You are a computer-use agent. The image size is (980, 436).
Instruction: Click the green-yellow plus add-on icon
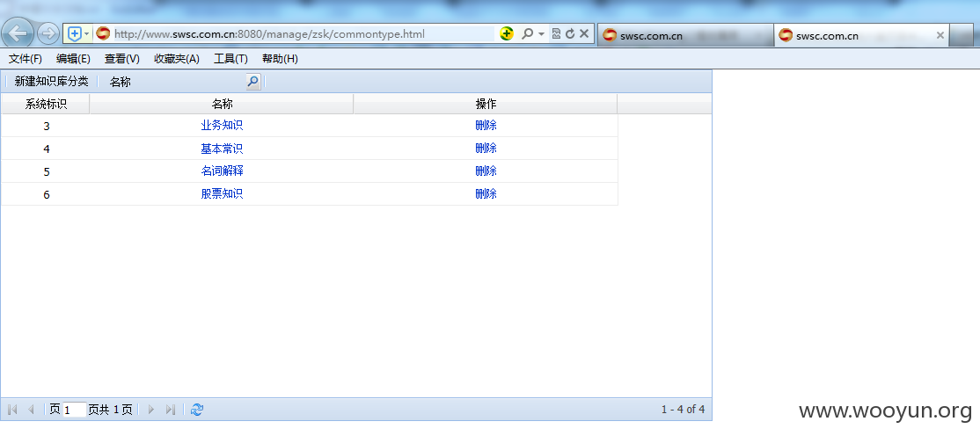(507, 33)
